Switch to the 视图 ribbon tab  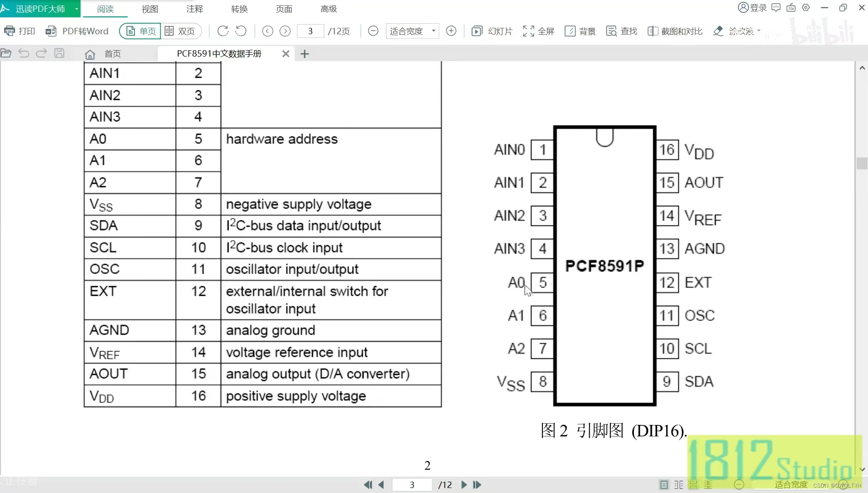pyautogui.click(x=149, y=9)
